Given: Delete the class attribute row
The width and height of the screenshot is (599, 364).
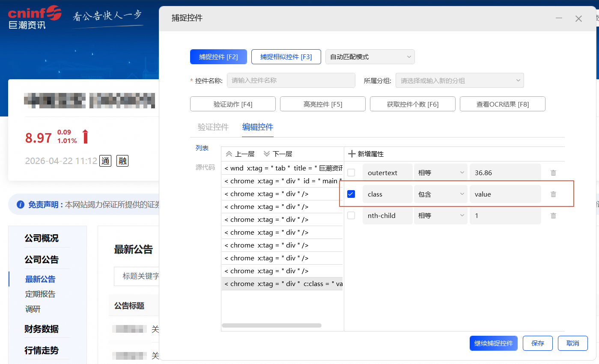Looking at the screenshot, I should [x=553, y=194].
